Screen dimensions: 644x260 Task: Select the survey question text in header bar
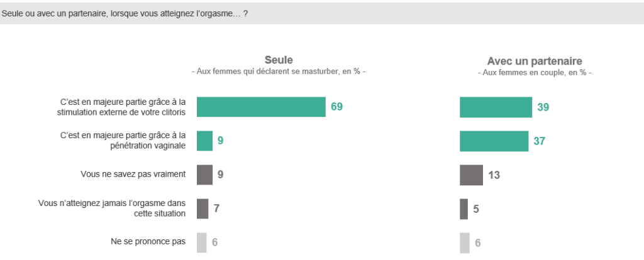coord(125,14)
